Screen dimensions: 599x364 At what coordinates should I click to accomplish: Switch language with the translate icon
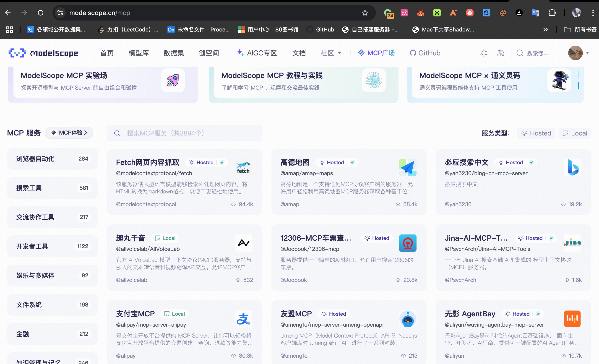point(500,53)
